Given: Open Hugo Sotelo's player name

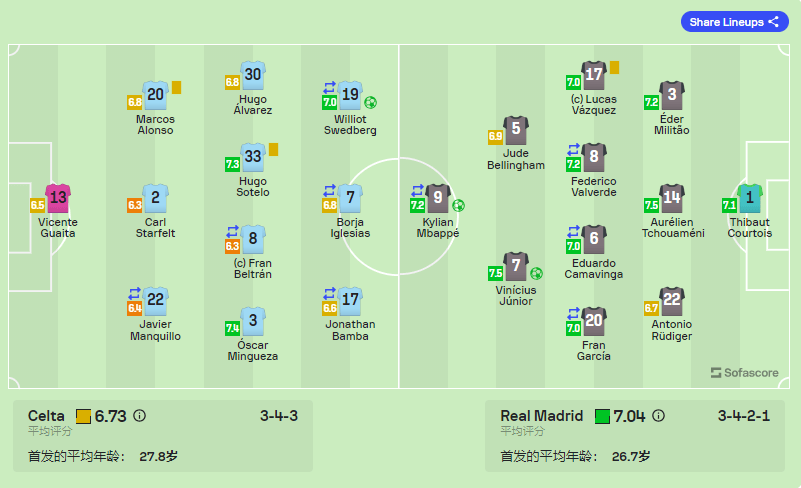Looking at the screenshot, I should tap(252, 187).
